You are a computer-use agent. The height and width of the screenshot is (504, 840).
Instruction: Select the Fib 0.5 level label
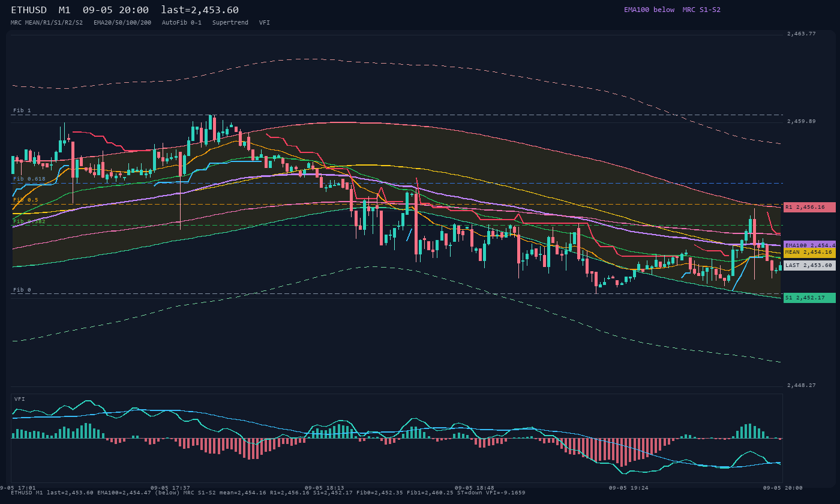[x=26, y=200]
